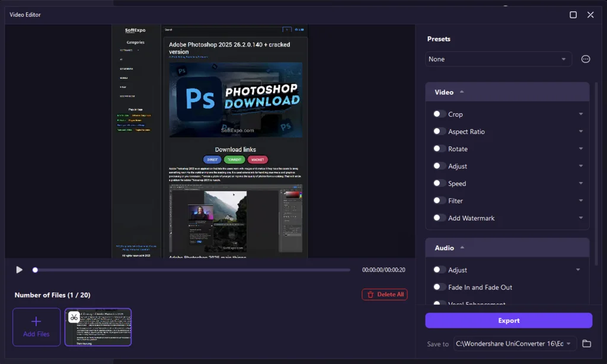Enable the Add Watermark toggle
607x364 pixels.
click(439, 218)
